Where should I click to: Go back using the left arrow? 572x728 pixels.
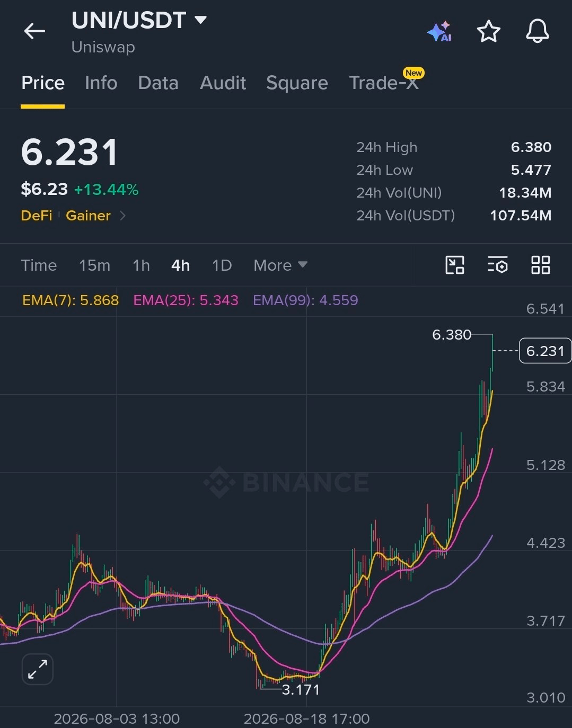point(34,31)
